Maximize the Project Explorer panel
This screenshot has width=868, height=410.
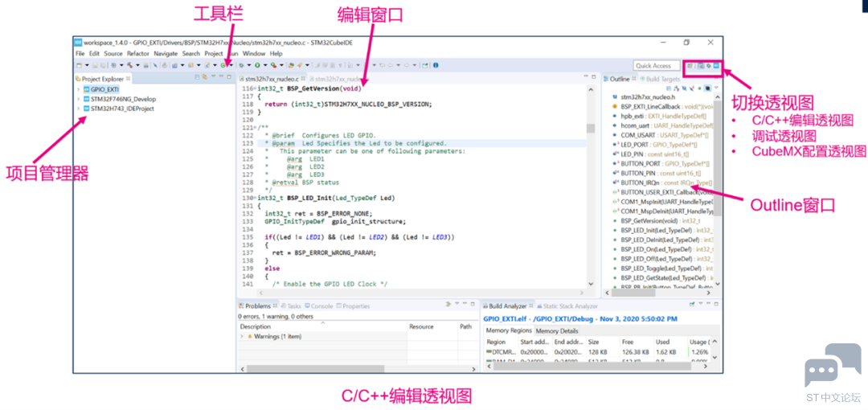(229, 76)
